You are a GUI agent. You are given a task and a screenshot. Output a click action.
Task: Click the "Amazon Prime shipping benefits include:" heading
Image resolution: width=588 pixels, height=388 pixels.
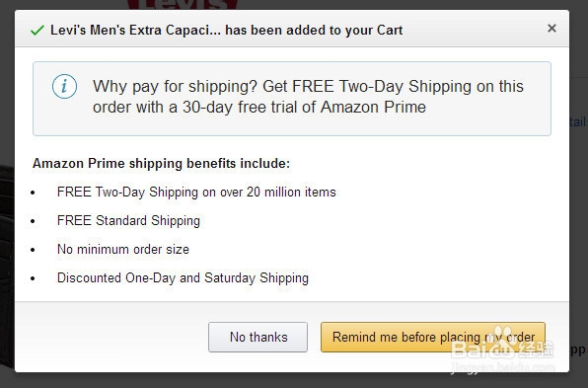tap(161, 163)
